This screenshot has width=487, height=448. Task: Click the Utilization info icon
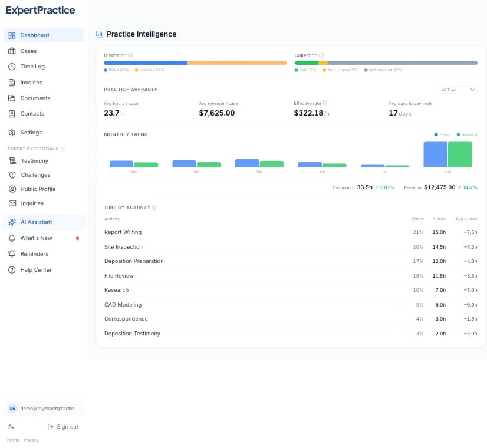130,55
